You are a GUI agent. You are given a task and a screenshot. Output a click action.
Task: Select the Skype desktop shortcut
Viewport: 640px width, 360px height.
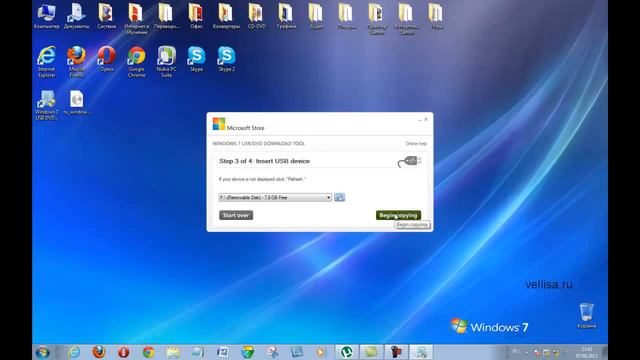click(x=196, y=59)
